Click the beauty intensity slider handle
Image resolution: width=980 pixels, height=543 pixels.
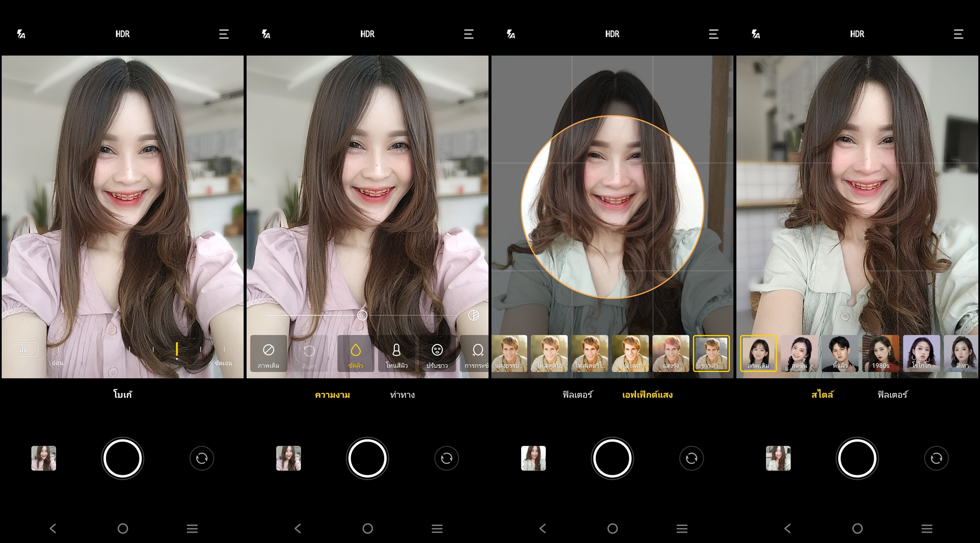(x=362, y=315)
